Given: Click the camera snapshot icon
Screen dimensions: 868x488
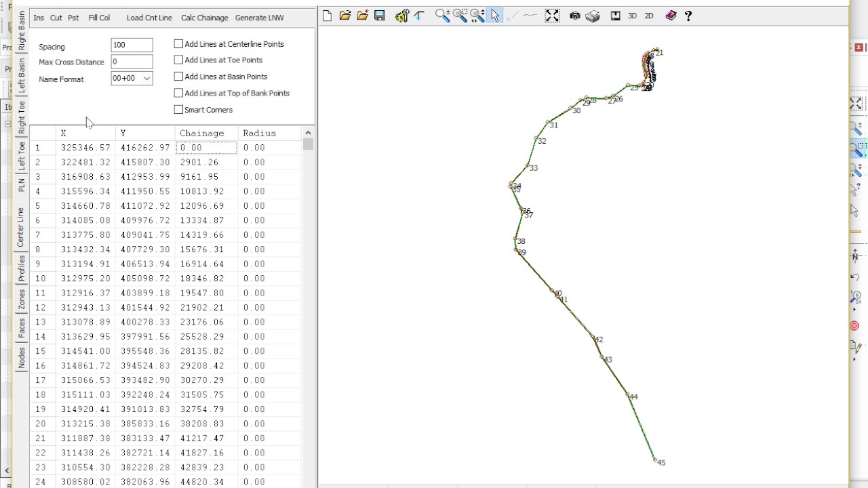Looking at the screenshot, I should pos(575,16).
